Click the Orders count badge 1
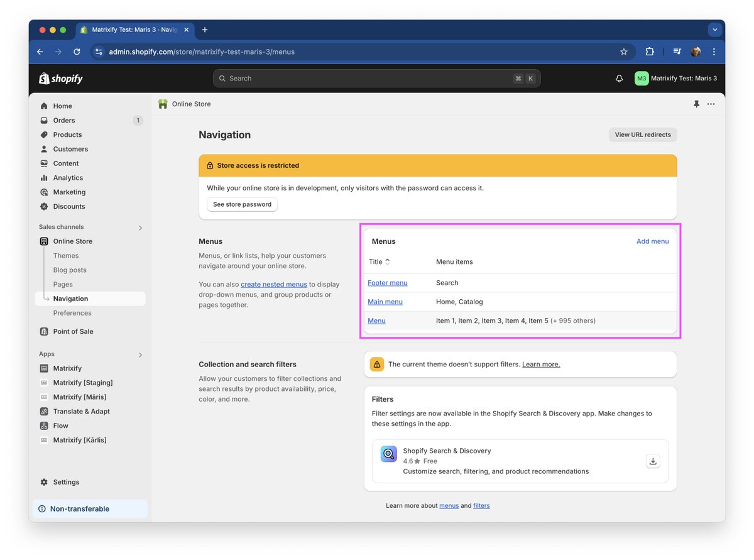The image size is (754, 560). (x=138, y=121)
